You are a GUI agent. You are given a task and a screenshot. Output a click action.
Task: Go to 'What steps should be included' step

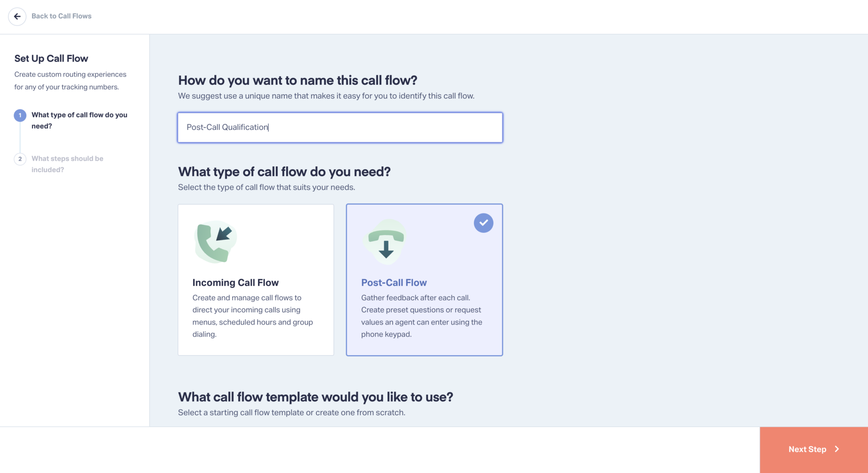67,164
